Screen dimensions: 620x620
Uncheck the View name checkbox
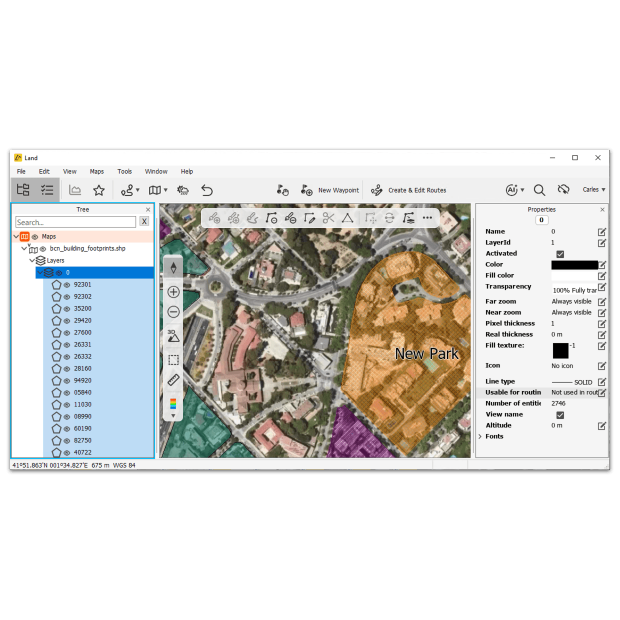pos(560,415)
